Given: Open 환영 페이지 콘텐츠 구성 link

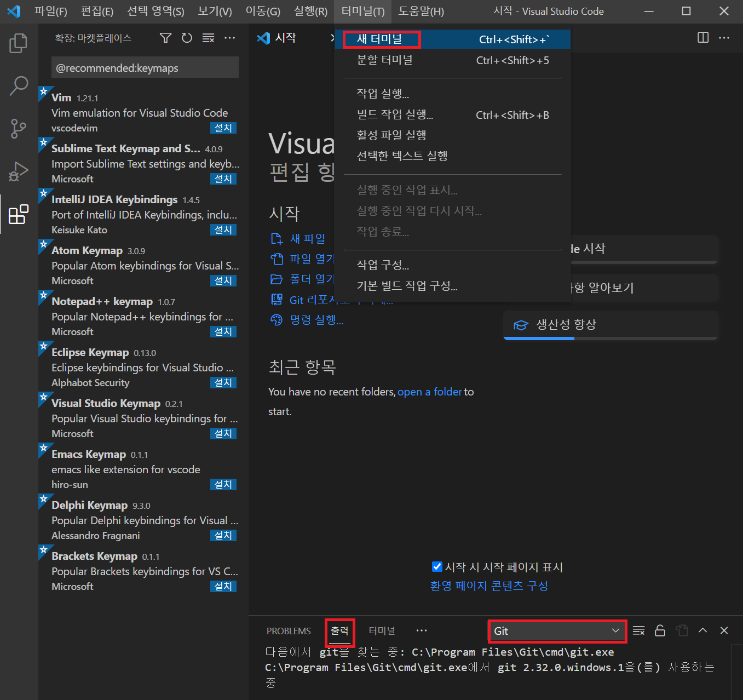Looking at the screenshot, I should [x=489, y=586].
